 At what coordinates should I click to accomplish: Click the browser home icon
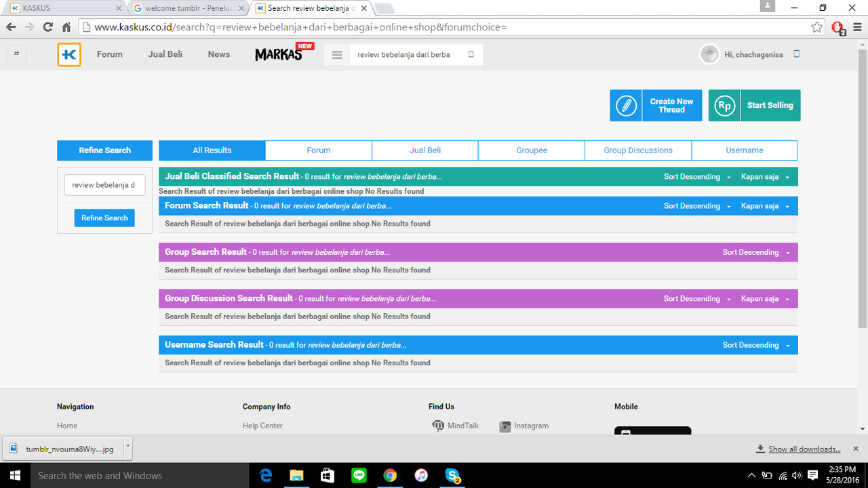pos(66,27)
